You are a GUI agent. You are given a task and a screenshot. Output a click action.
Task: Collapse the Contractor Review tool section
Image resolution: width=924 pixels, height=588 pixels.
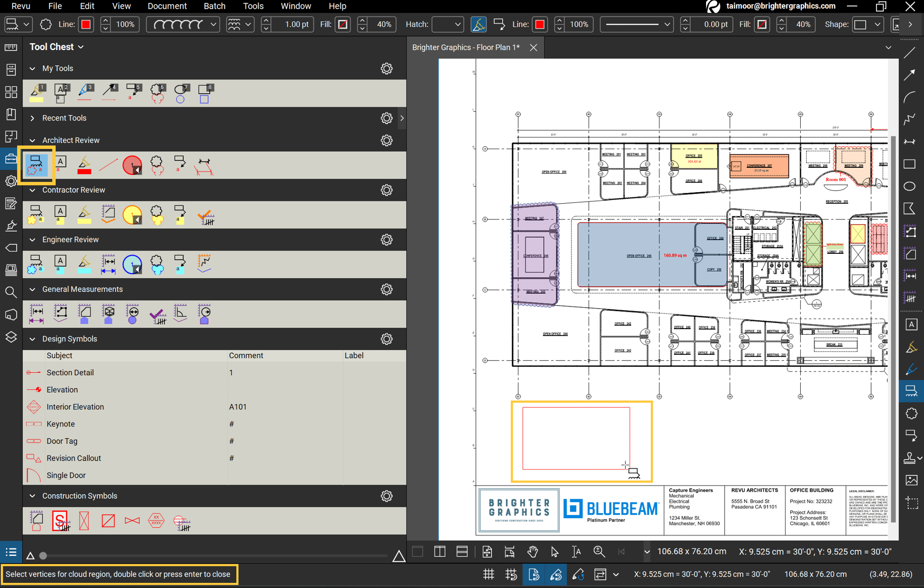point(32,190)
